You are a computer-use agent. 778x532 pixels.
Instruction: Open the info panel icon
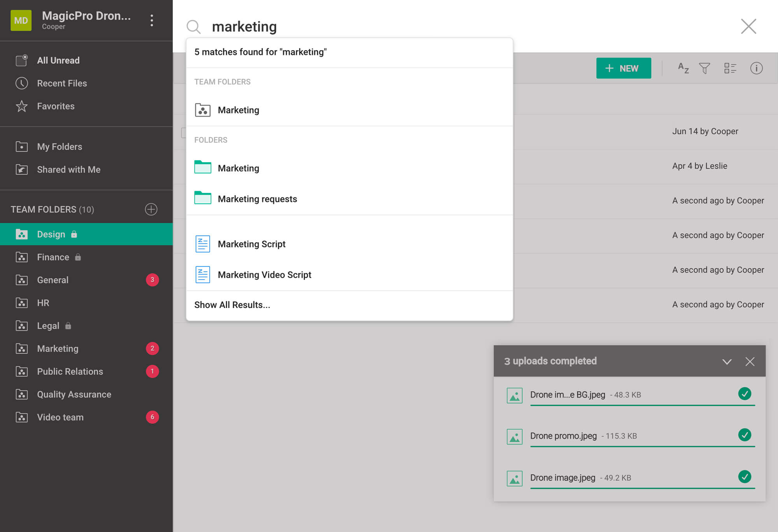coord(757,68)
